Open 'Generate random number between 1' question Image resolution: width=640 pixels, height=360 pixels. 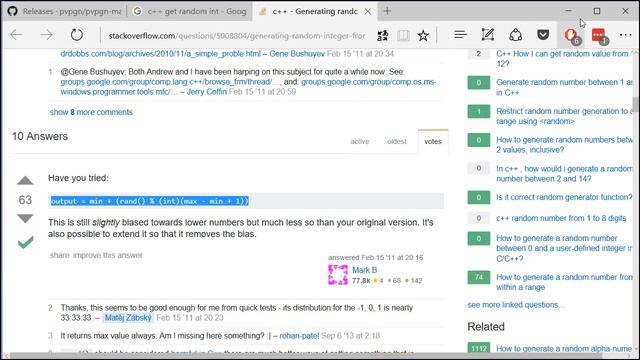pyautogui.click(x=564, y=87)
